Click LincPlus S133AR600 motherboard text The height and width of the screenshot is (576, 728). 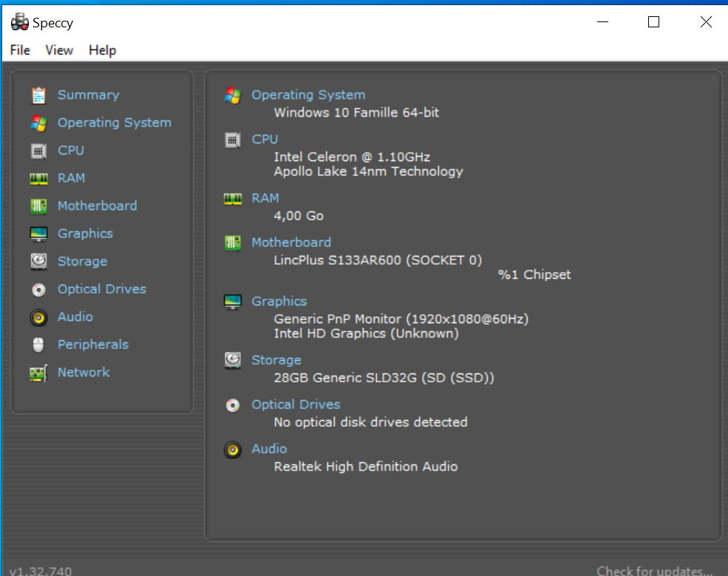click(378, 260)
